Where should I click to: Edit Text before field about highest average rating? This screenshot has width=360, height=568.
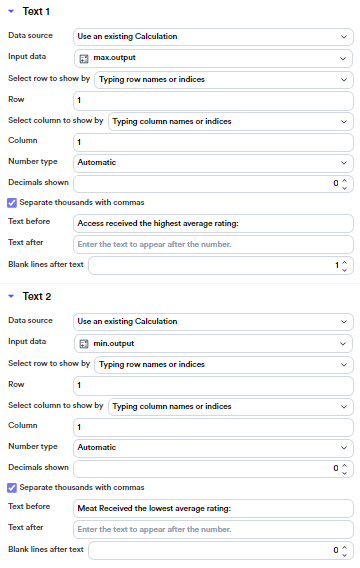[213, 224]
